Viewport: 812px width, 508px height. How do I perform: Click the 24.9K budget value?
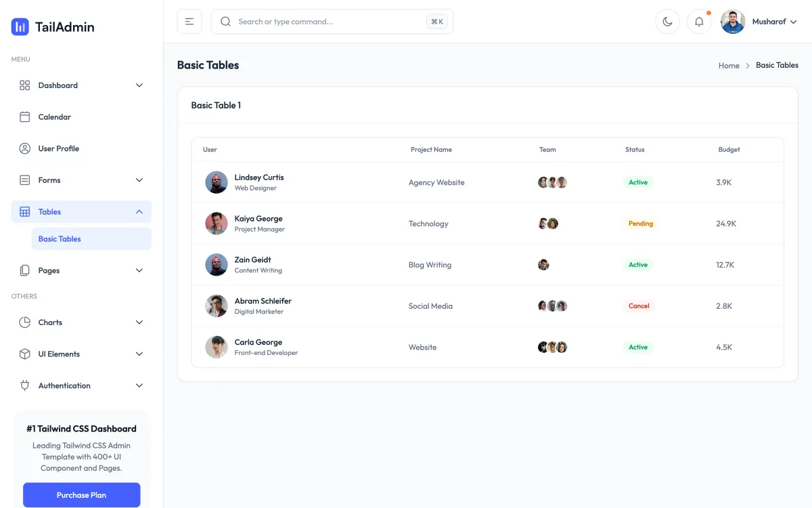point(726,224)
